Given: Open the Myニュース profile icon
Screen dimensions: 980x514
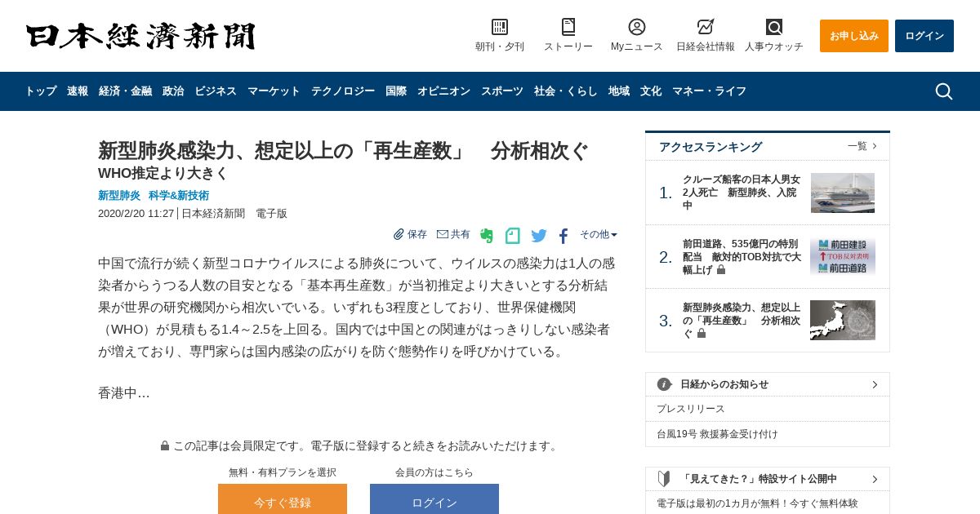Looking at the screenshot, I should [x=637, y=27].
